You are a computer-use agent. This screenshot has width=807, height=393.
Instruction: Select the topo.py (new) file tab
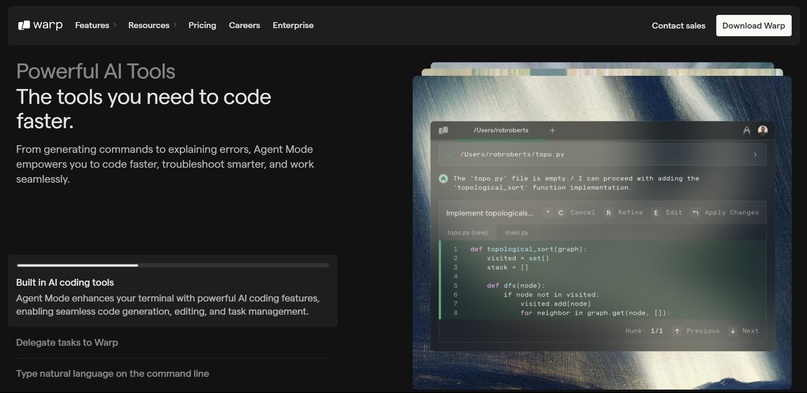click(467, 233)
